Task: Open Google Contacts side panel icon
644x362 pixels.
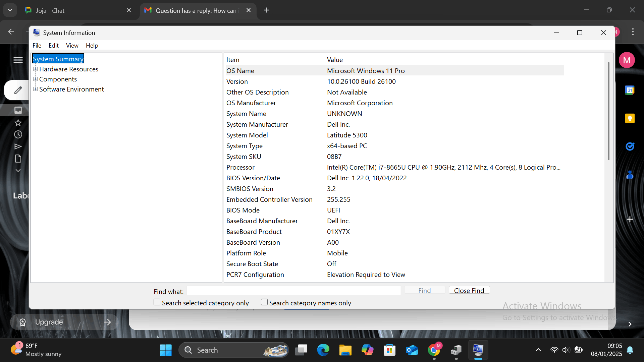Action: (x=630, y=175)
